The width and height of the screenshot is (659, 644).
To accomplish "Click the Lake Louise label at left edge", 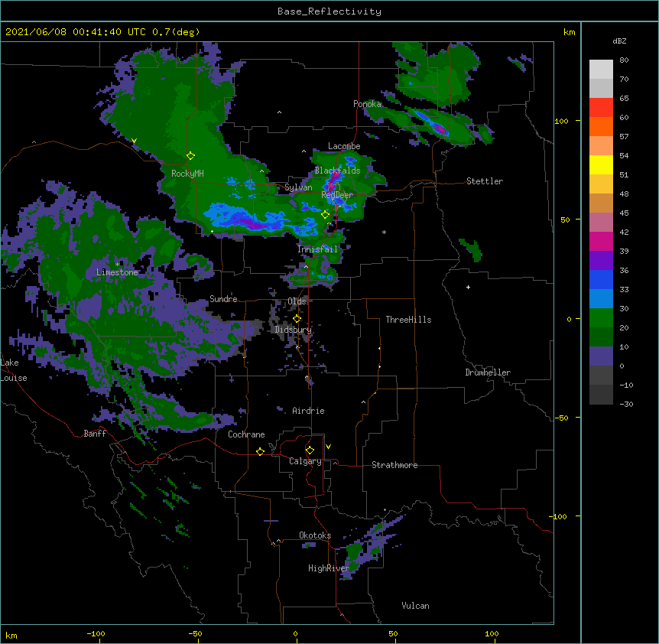I will [x=14, y=370].
